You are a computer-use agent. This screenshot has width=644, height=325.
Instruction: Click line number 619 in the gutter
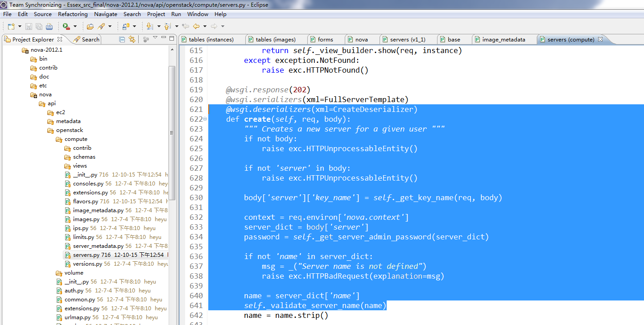tap(196, 90)
